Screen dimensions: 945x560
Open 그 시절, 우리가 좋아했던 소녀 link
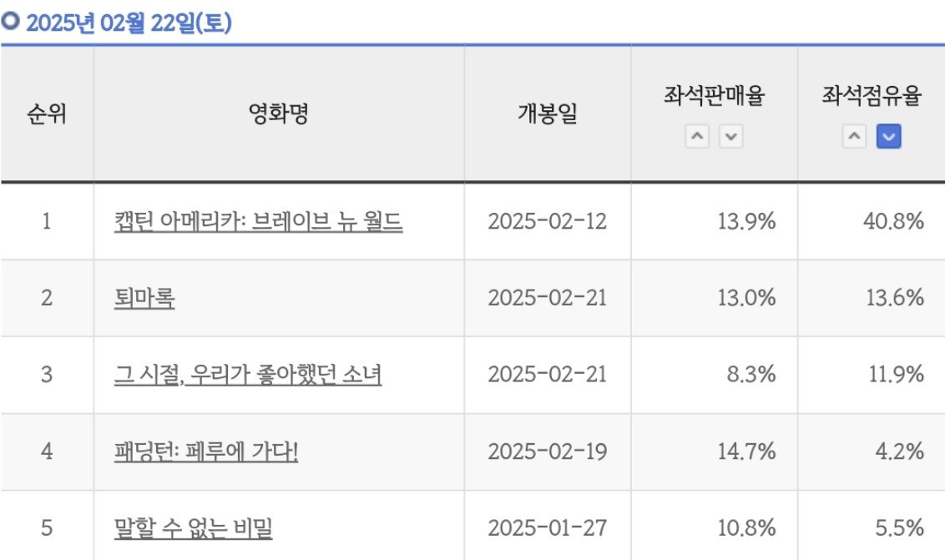point(248,375)
